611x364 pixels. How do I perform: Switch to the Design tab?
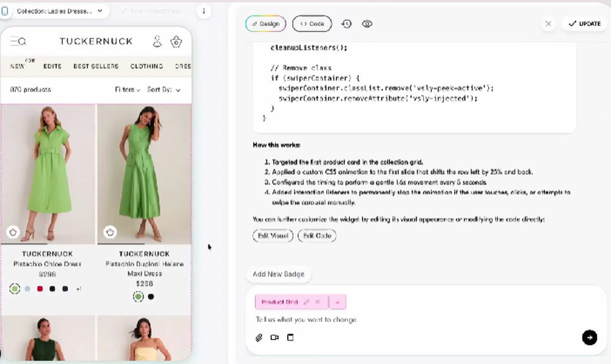(x=265, y=24)
